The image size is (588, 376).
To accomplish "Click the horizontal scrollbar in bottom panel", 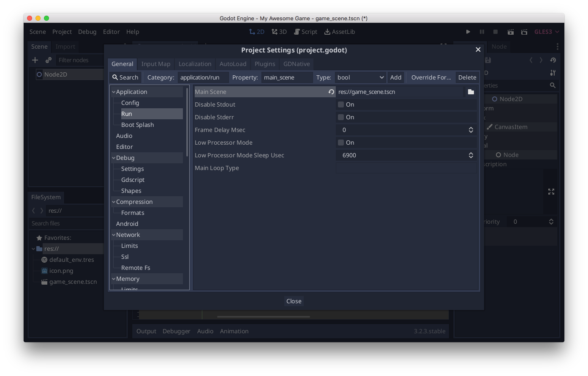I will point(264,316).
